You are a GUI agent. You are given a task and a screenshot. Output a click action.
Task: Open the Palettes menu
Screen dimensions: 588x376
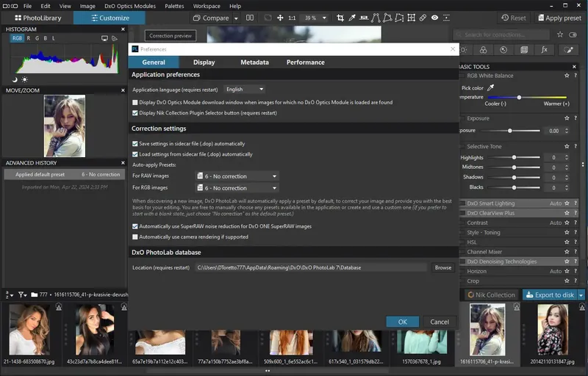pos(174,6)
